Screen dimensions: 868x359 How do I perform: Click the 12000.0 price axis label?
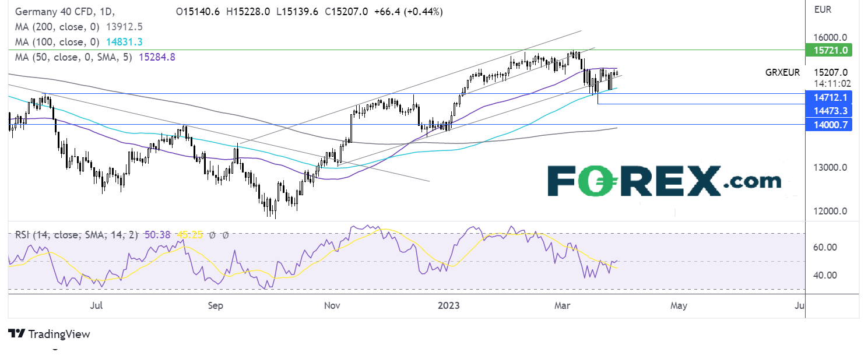[831, 212]
